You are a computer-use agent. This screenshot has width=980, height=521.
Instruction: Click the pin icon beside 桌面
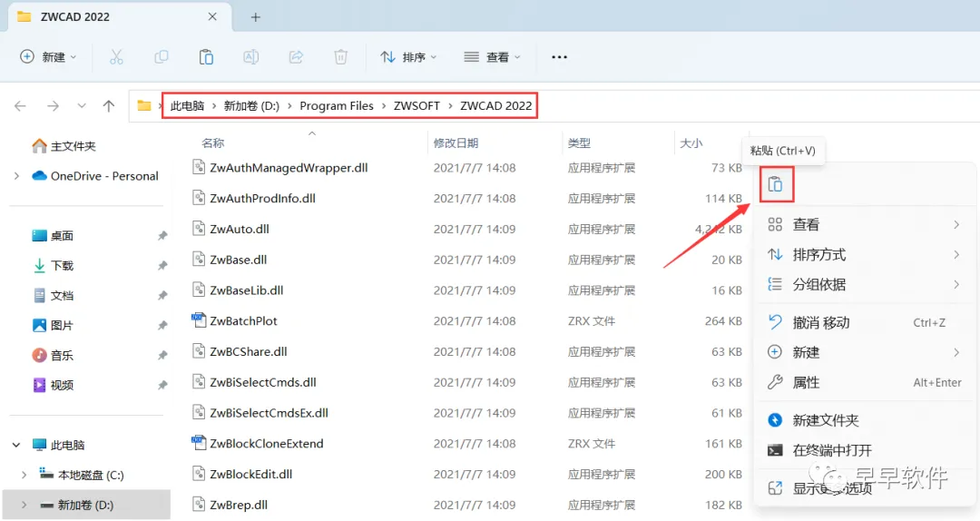click(x=162, y=236)
